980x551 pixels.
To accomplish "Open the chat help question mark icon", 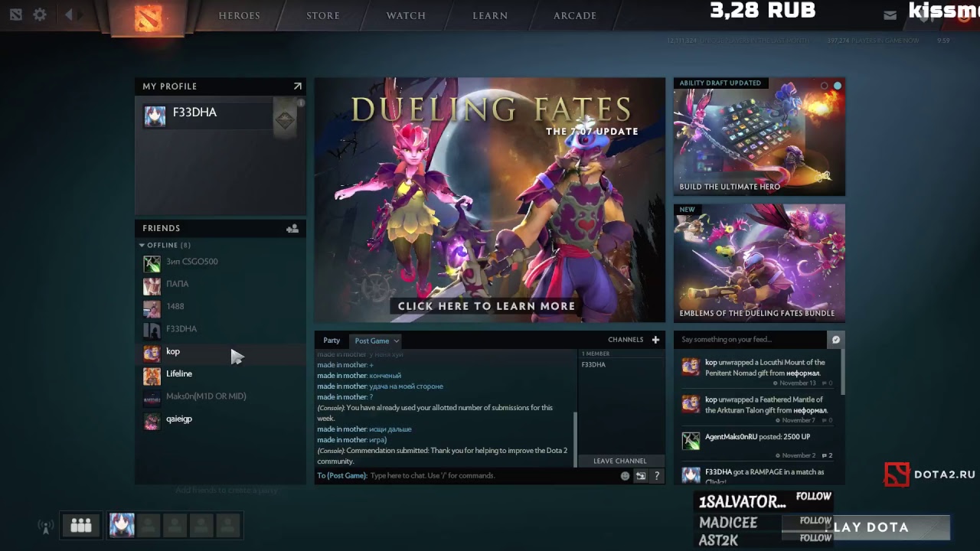I will click(656, 476).
